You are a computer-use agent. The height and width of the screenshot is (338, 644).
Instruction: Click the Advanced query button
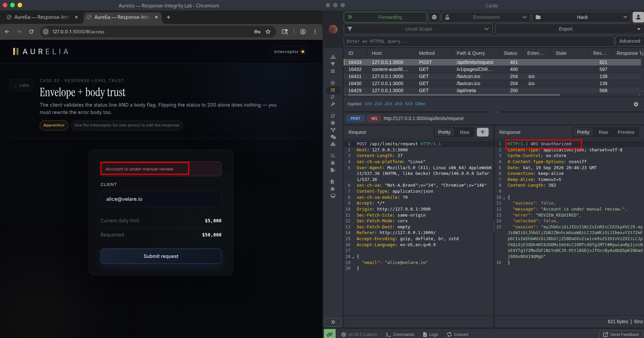[x=630, y=41]
